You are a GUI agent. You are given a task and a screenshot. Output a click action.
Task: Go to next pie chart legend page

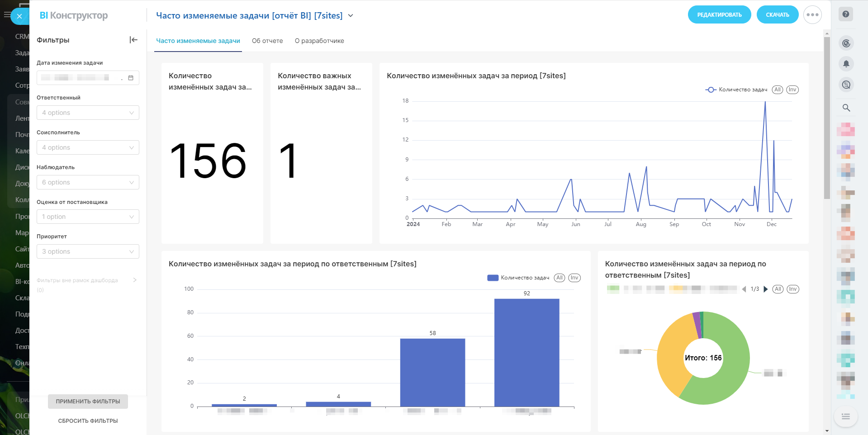click(766, 289)
